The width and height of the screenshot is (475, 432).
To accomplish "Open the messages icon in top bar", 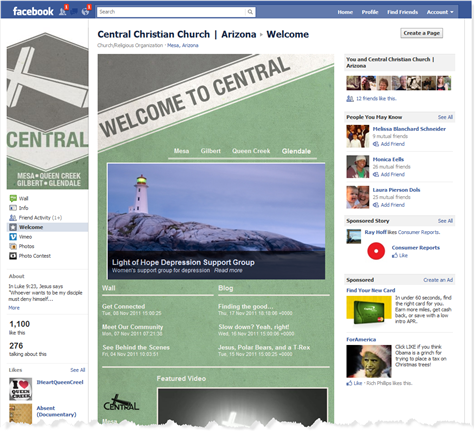I will click(74, 12).
